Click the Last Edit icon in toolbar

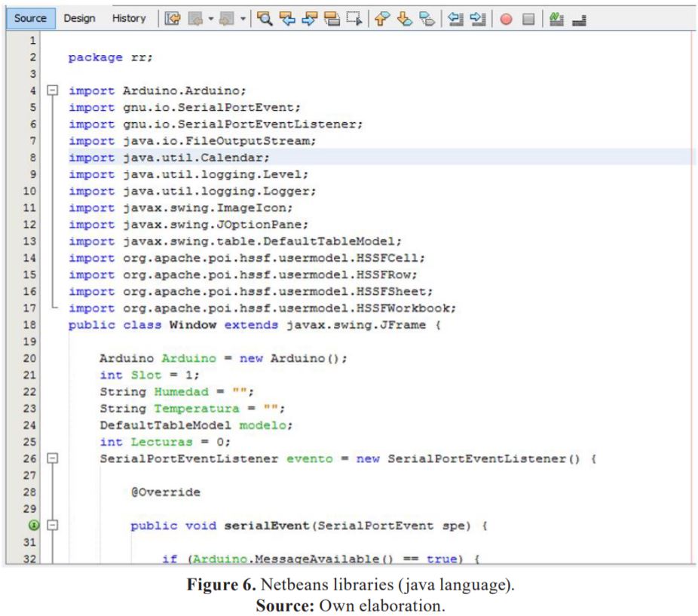(x=173, y=19)
